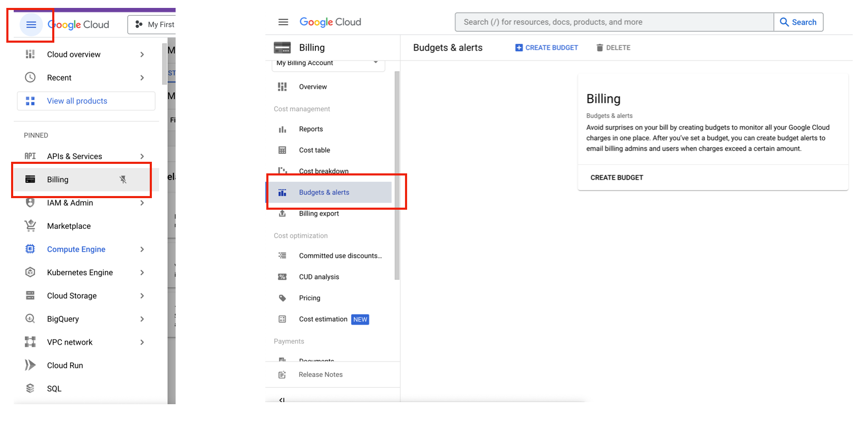Click the billing sidebar vertical scrollbar

tap(397, 175)
